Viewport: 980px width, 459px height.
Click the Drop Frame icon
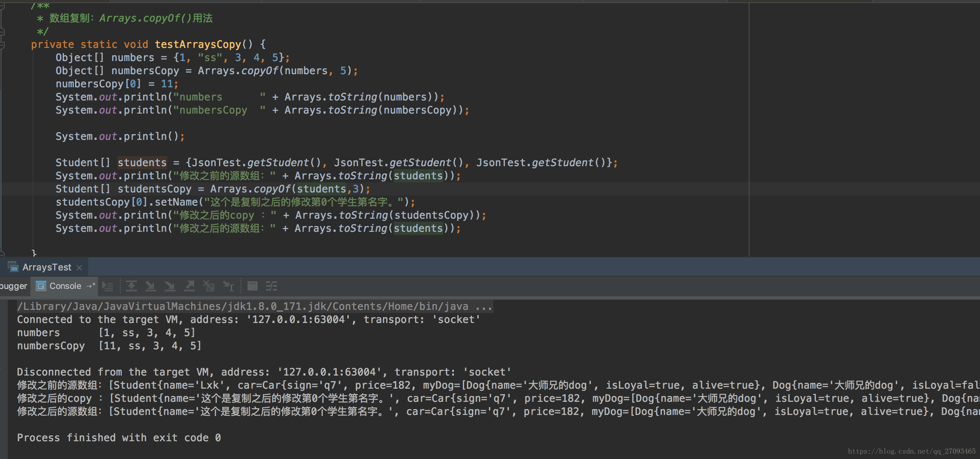[209, 286]
